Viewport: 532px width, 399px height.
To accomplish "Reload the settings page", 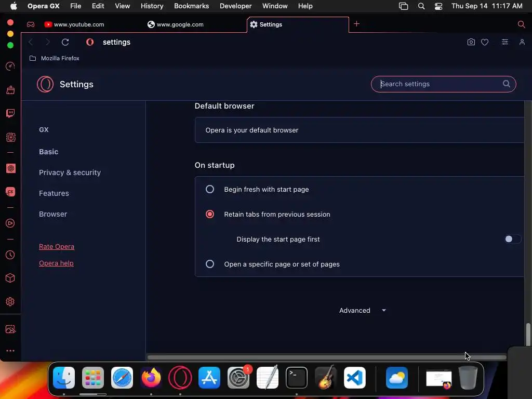I will [65, 42].
